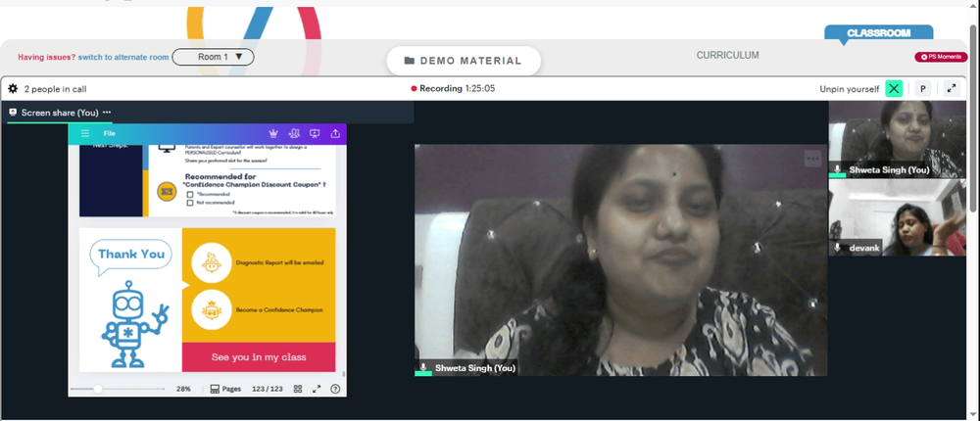Toggle Canva grid view icon
The height and width of the screenshot is (421, 980).
[x=298, y=389]
